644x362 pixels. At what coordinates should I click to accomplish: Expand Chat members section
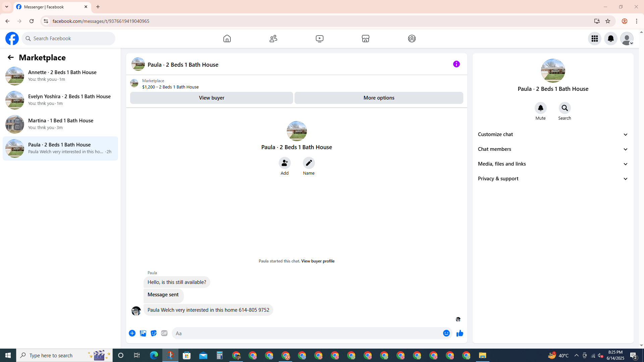pyautogui.click(x=553, y=149)
